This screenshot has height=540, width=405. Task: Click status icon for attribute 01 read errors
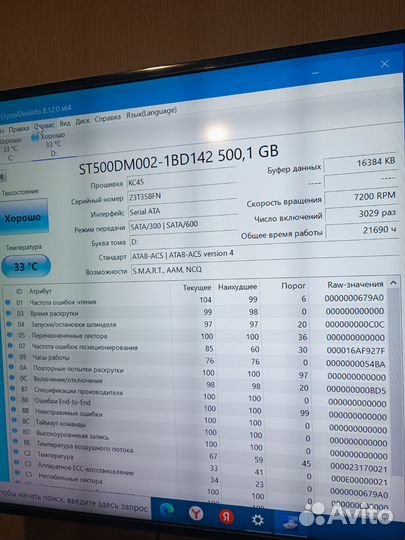8,302
